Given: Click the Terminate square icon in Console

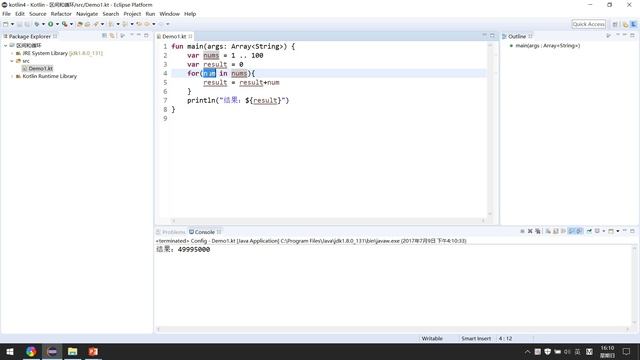Looking at the screenshot, I should (522, 231).
